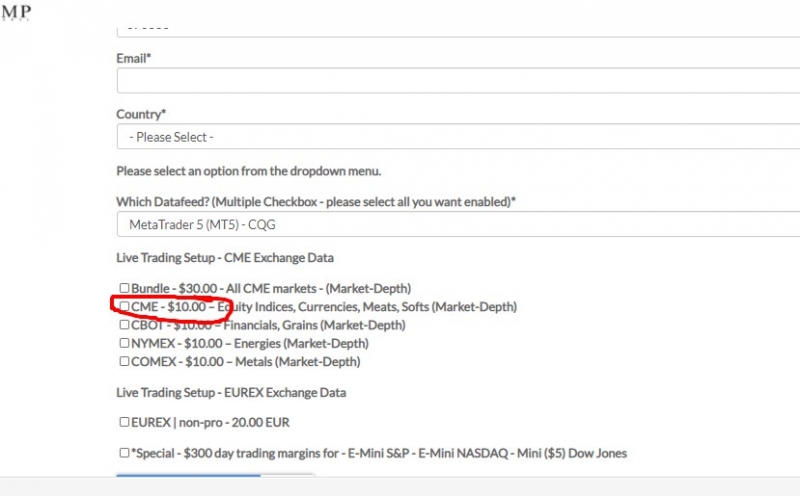Check the EUREX non-pro 20.00 EUR box

124,422
